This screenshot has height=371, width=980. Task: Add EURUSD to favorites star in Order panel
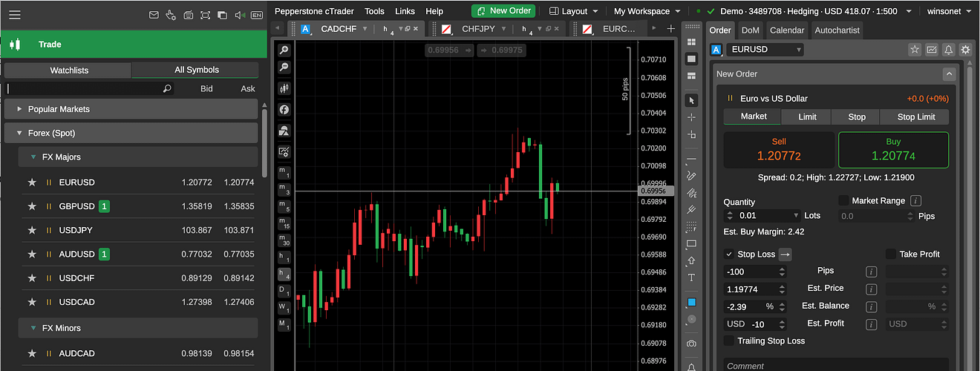tap(915, 50)
